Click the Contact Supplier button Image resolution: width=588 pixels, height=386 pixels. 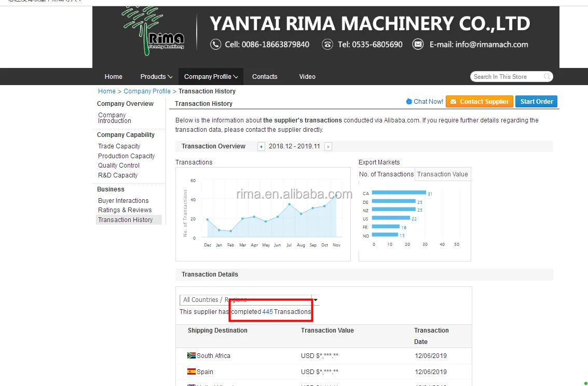(479, 102)
